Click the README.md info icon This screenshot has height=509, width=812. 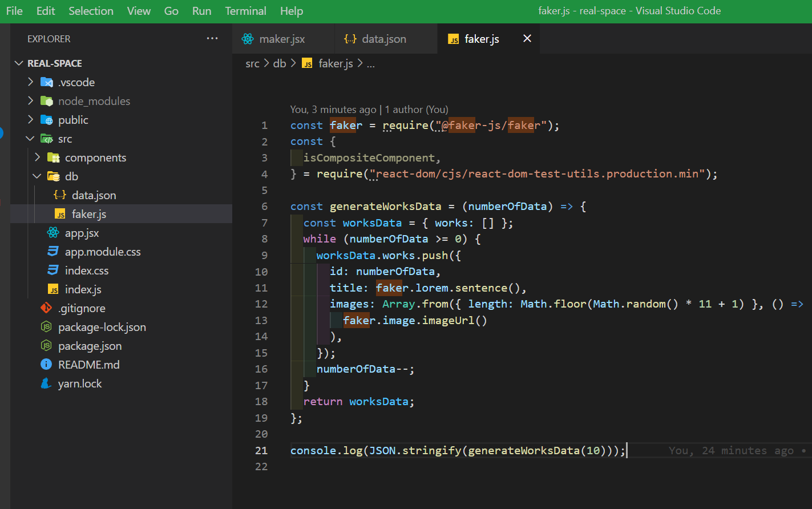[46, 365]
